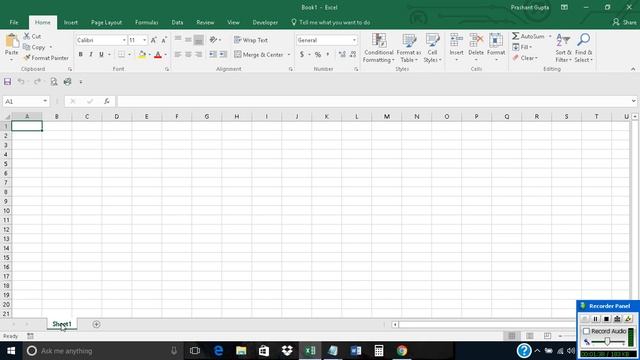Viewport: 640px width, 360px height.
Task: Open the Calibri font name dropdown
Action: coord(124,40)
